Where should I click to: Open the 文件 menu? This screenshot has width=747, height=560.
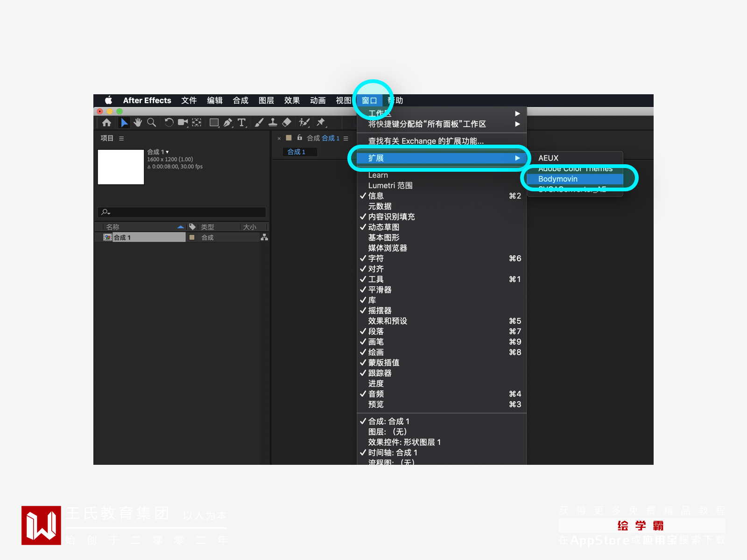coord(189,100)
